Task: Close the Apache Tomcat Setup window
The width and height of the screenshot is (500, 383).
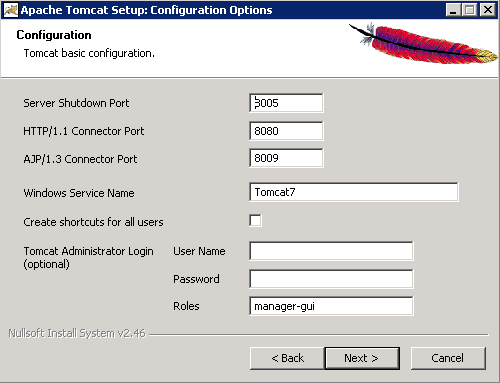Action: point(488,10)
